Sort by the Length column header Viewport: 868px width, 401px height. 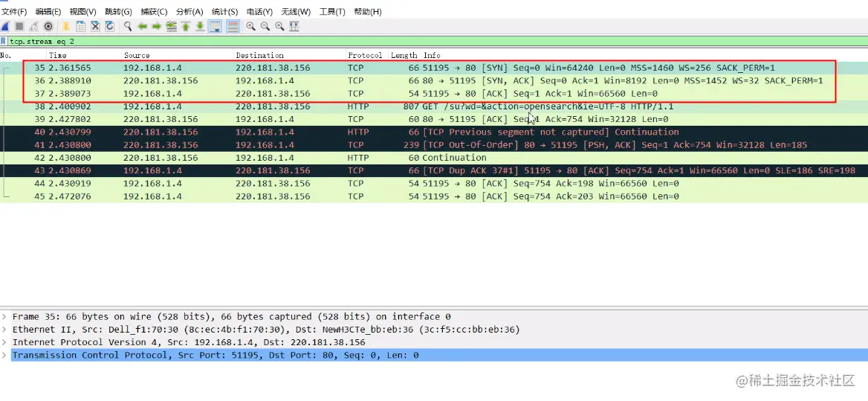pyautogui.click(x=404, y=55)
